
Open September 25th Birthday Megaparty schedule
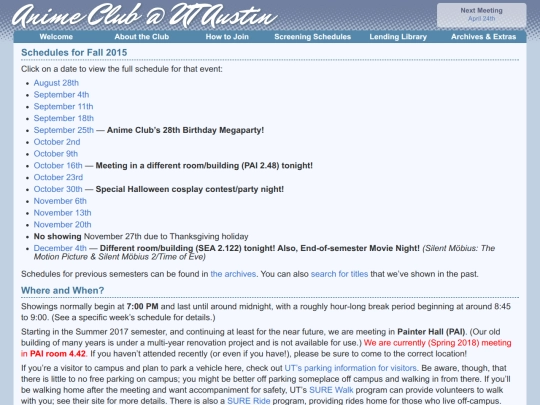coord(63,130)
